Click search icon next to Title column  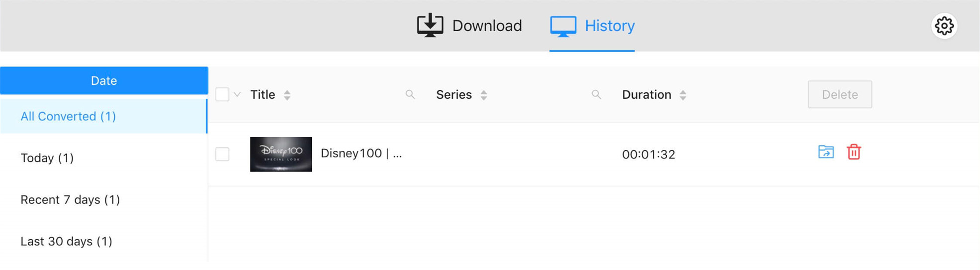point(410,94)
